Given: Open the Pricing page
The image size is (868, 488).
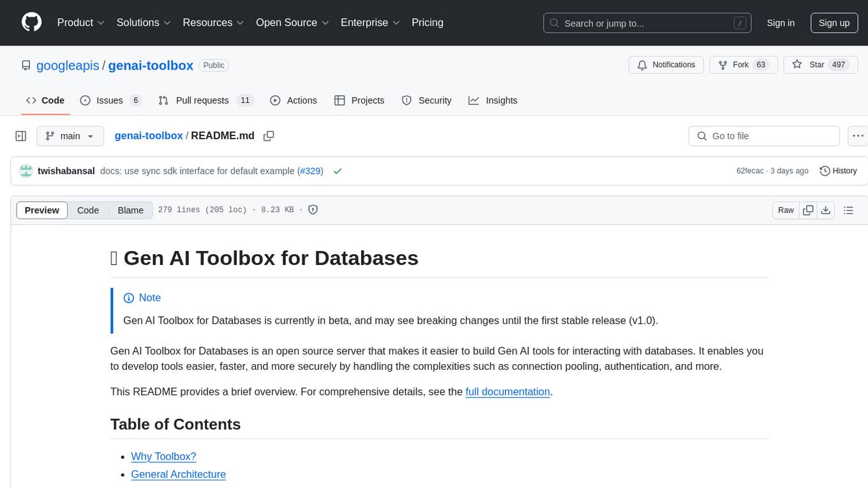Looking at the screenshot, I should 428,22.
